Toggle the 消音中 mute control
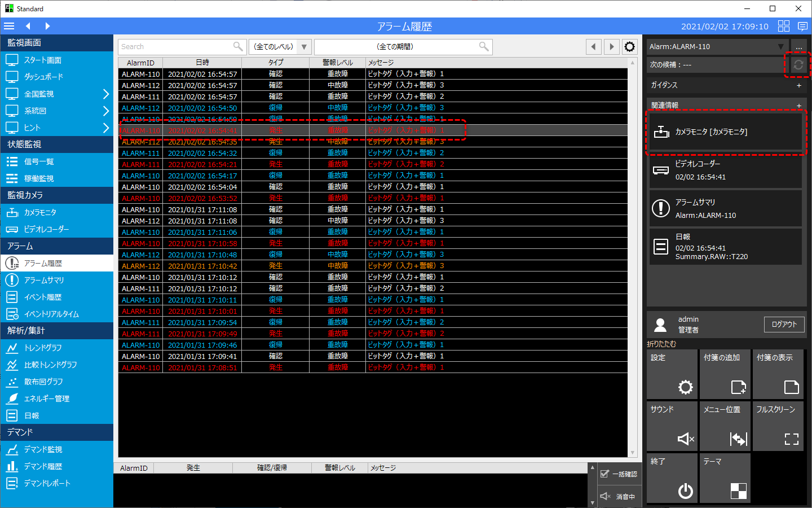812x508 pixels. coord(606,496)
